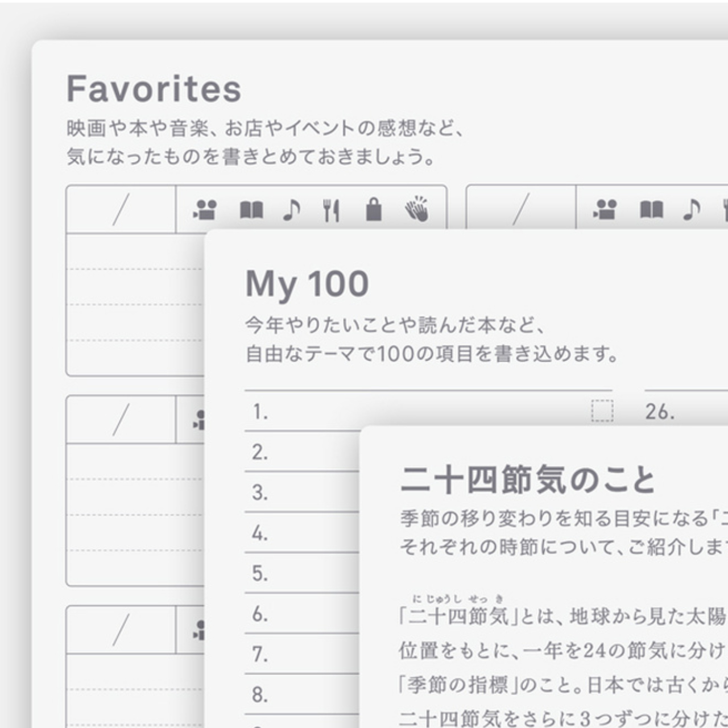This screenshot has height=728, width=728.
Task: Click the "Favorites" page heading
Action: [154, 89]
